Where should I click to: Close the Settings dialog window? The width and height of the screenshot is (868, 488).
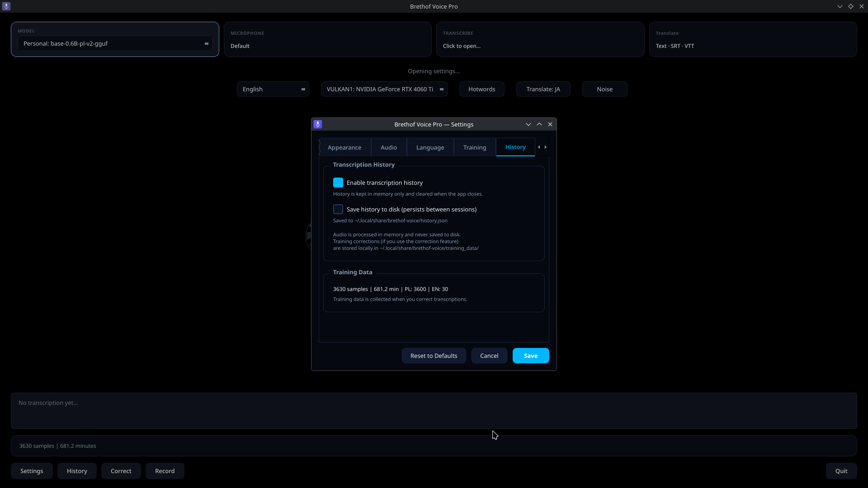pos(550,124)
